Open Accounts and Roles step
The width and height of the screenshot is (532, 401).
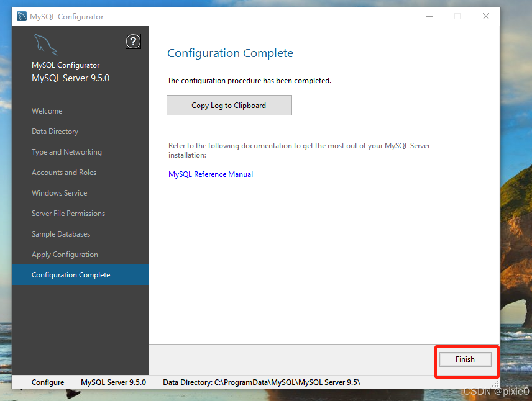[64, 173]
